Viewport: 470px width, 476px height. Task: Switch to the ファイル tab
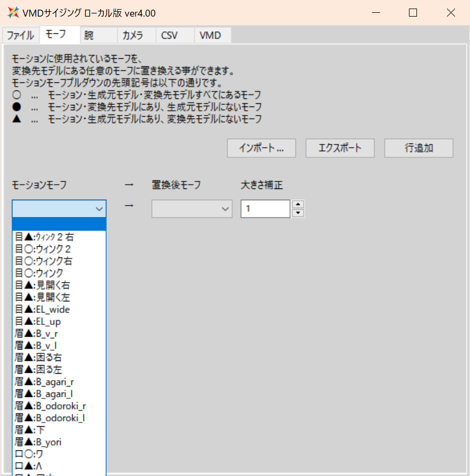21,35
